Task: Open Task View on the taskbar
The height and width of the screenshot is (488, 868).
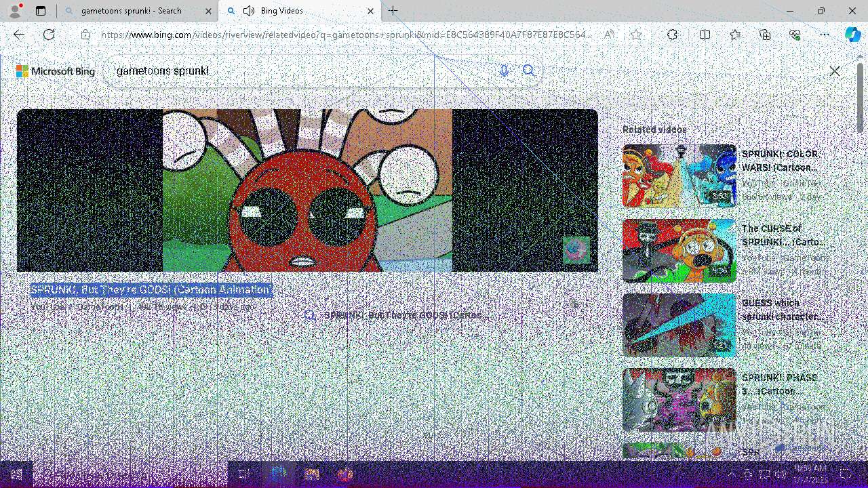Action: tap(245, 474)
